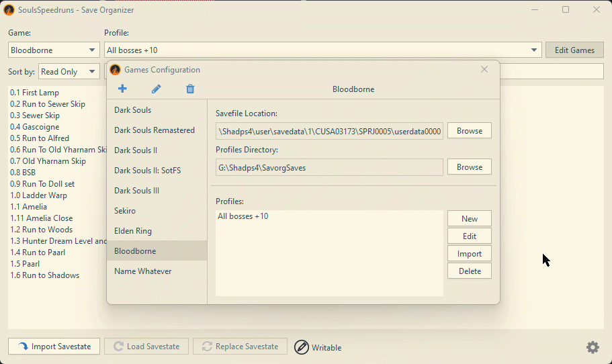Image resolution: width=612 pixels, height=364 pixels.
Task: Click the trash delete game icon
Action: (190, 89)
